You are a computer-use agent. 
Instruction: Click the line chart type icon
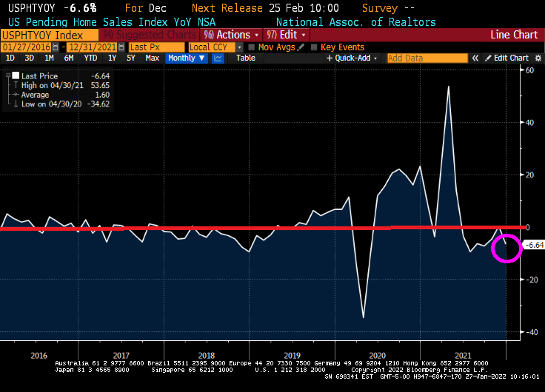coord(220,58)
